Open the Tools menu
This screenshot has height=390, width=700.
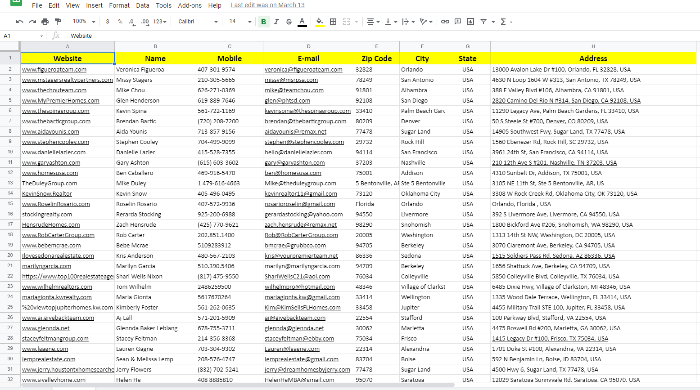point(163,5)
